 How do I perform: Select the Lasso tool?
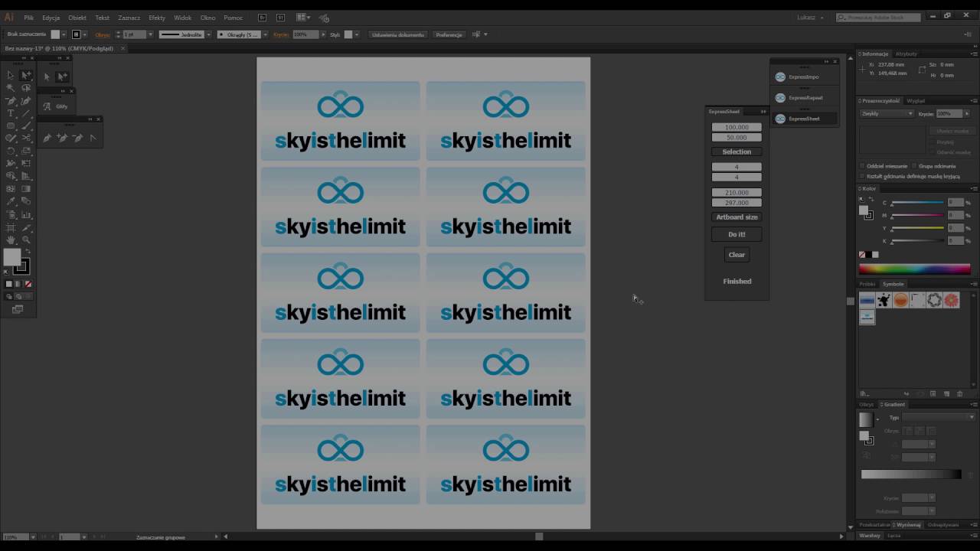tap(26, 88)
